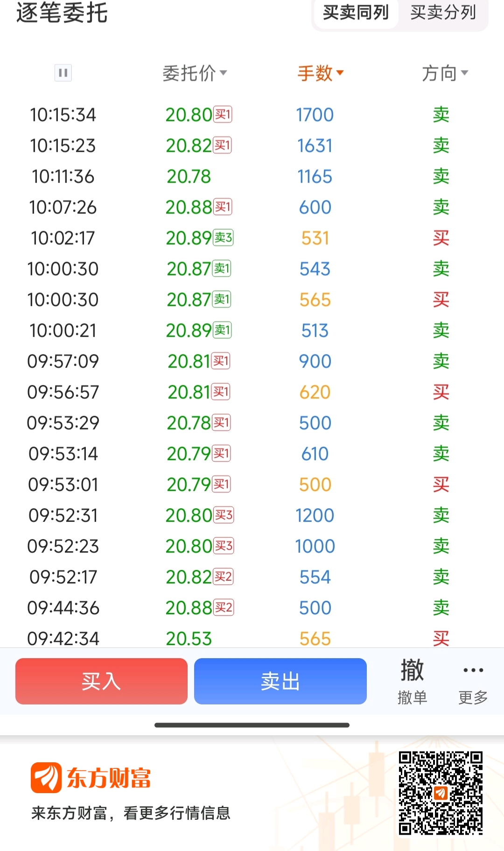The height and width of the screenshot is (851, 504).
Task: Tap the QR code image
Action: coord(441,793)
